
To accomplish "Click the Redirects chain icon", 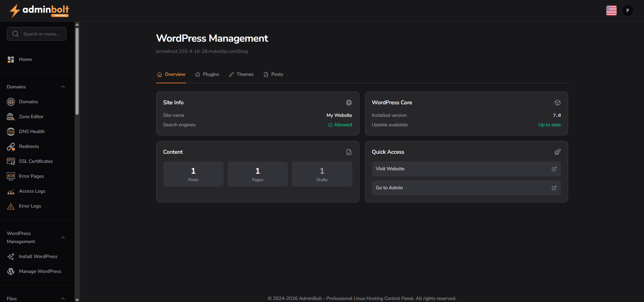I will click(x=11, y=147).
